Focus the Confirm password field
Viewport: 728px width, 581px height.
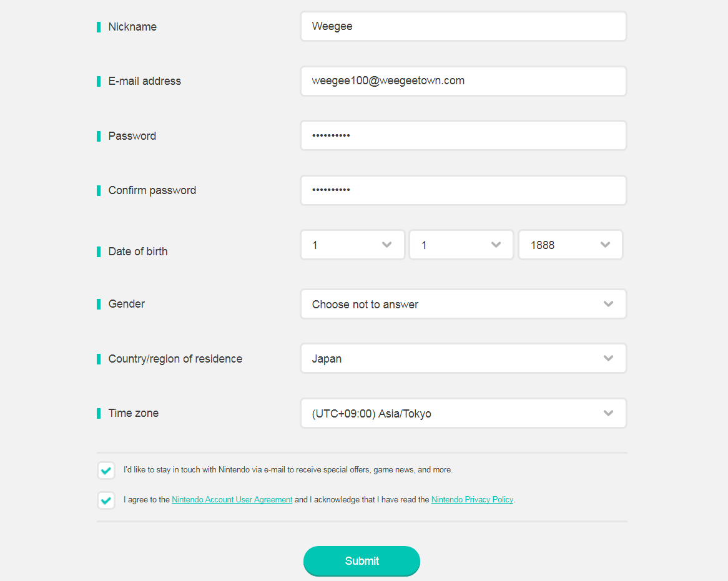[463, 190]
